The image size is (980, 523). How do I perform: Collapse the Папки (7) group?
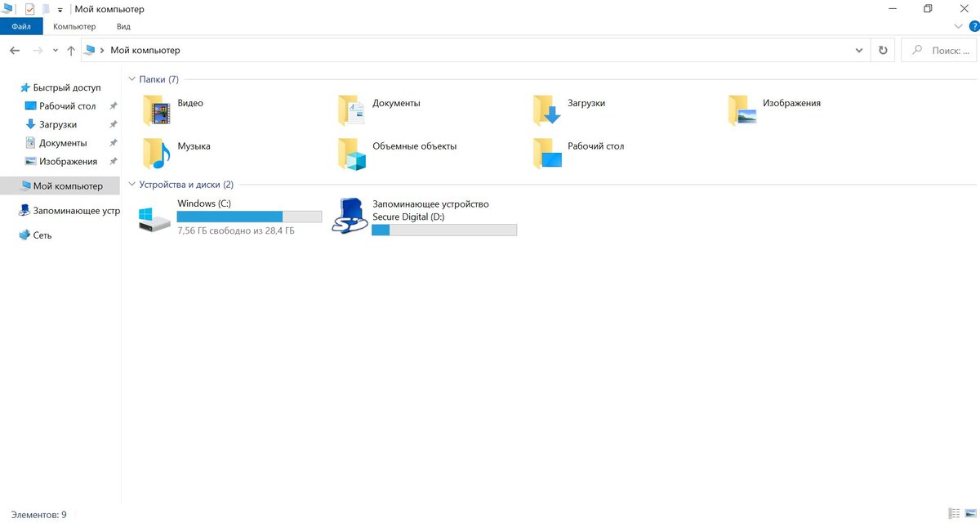click(131, 79)
